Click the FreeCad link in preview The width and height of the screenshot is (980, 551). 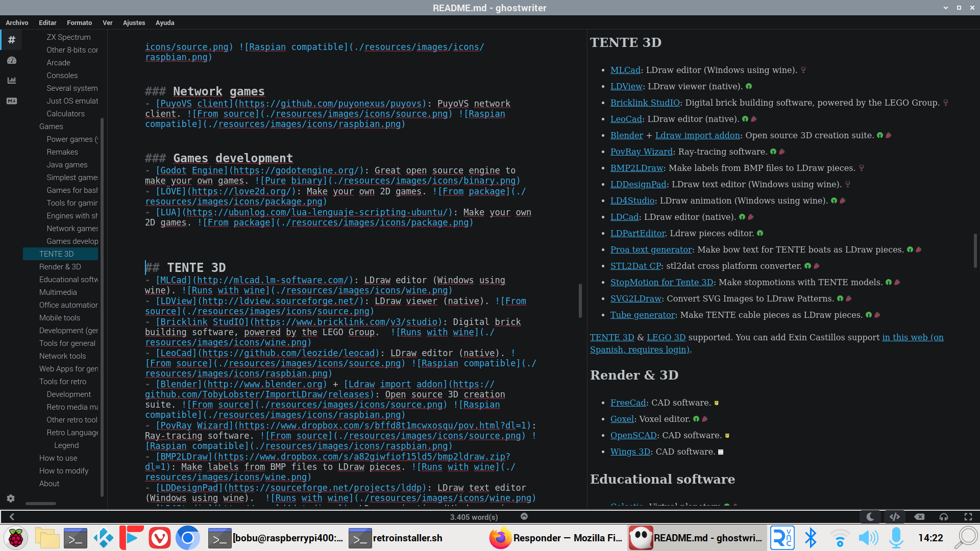tap(628, 403)
